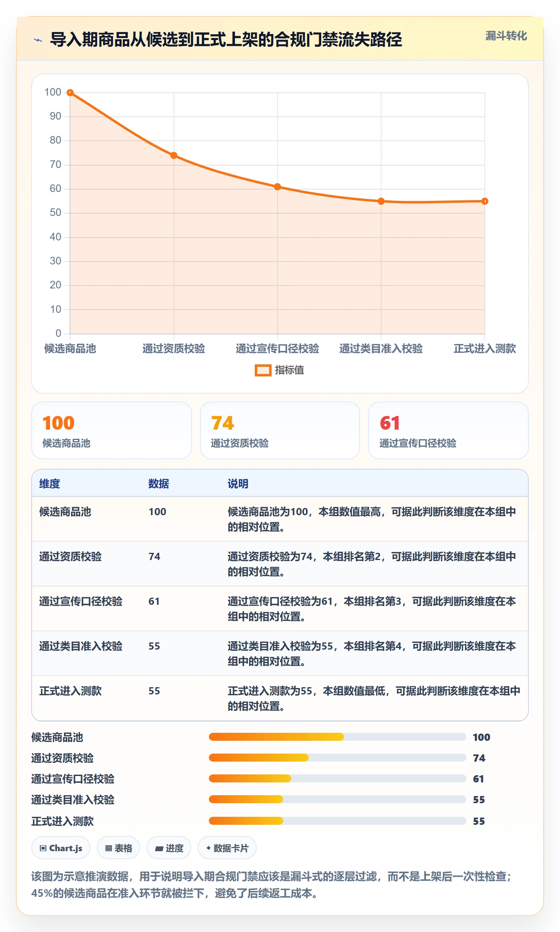Open the 74 通过资质校验 data card
This screenshot has height=932, width=560.
(x=280, y=430)
